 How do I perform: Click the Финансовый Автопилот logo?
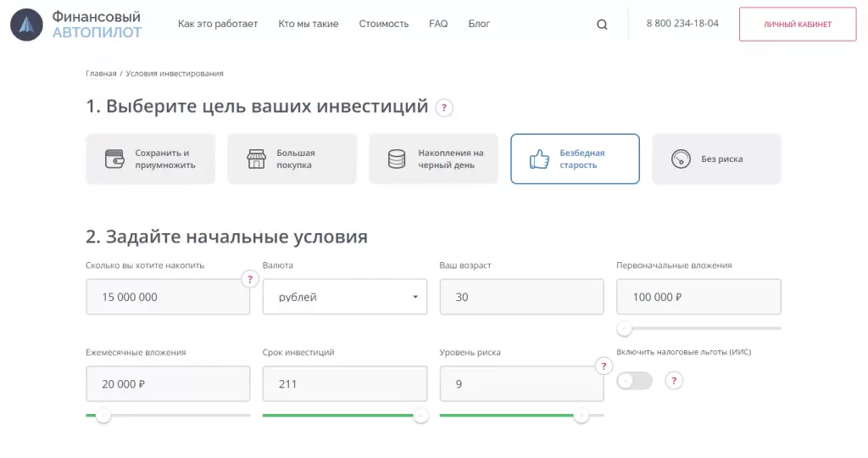pos(76,25)
